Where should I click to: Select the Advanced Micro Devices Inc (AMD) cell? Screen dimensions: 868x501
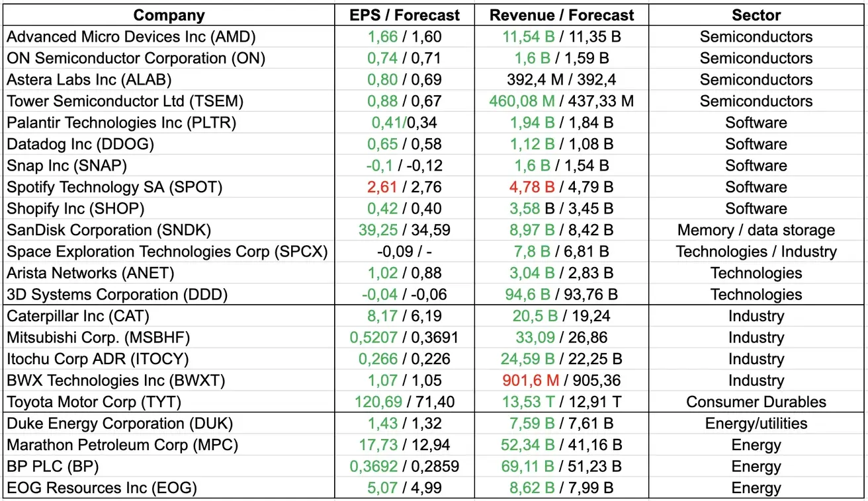(x=169, y=37)
